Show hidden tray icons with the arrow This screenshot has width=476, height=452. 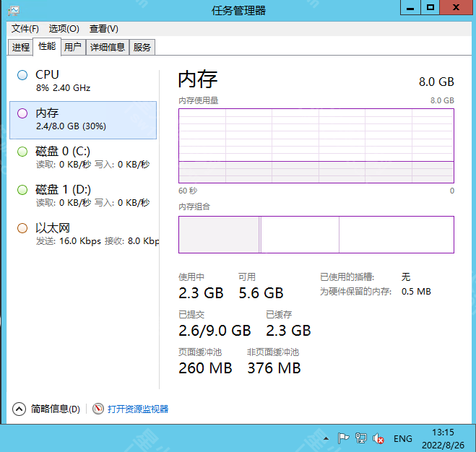click(326, 438)
